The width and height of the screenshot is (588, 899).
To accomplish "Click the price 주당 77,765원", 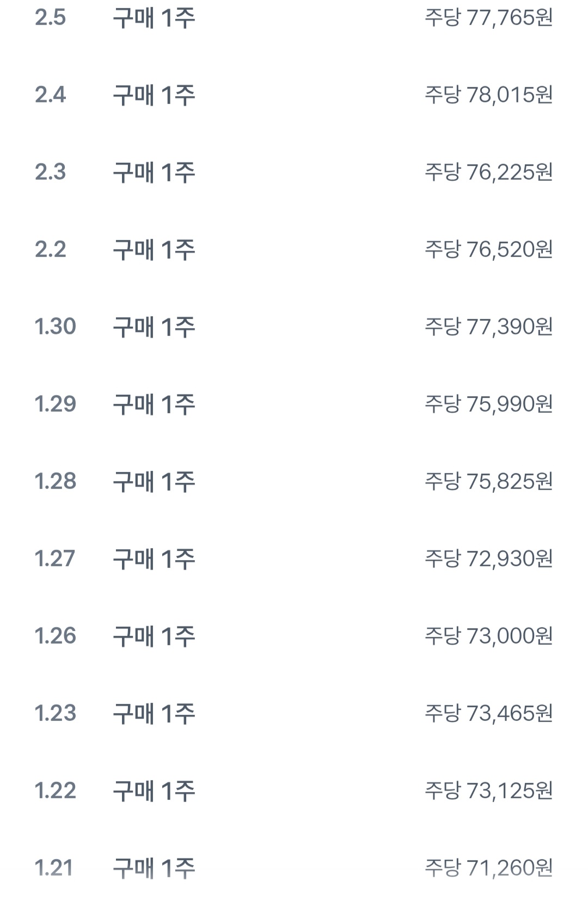I will point(488,18).
